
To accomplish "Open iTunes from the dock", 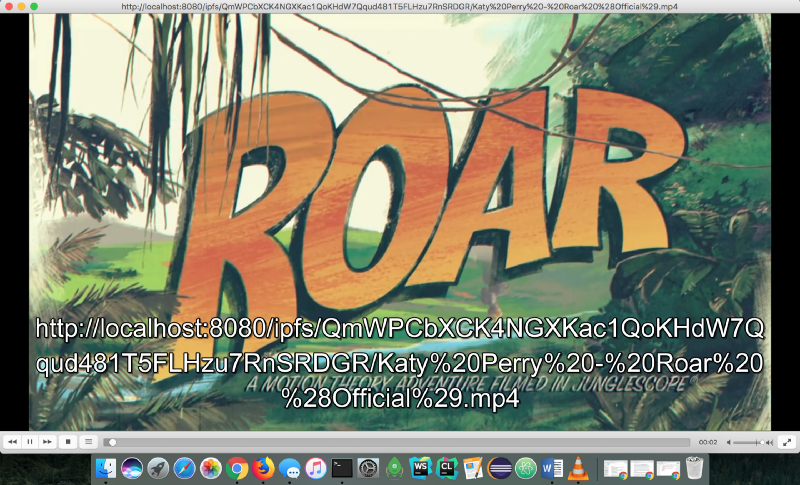I will [x=316, y=468].
